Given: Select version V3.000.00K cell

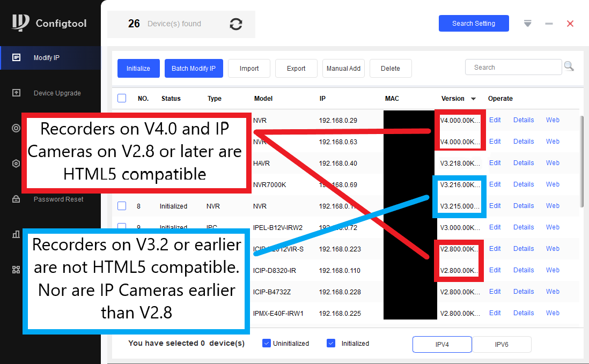Looking at the screenshot, I should (x=460, y=227).
